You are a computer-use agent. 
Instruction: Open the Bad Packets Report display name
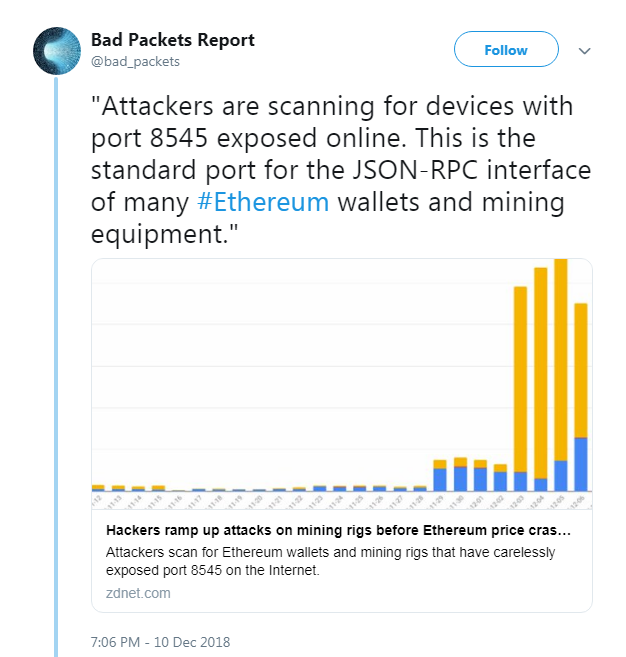point(172,40)
